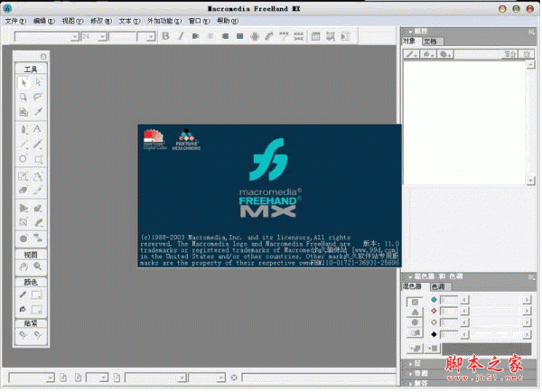Open the font family dropdown
The height and width of the screenshot is (392, 542).
[75, 37]
